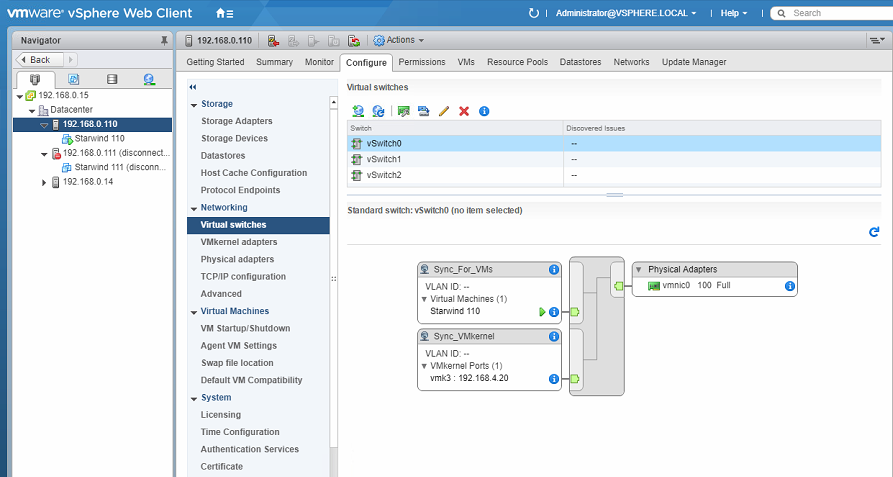Open the Networks tab
Image resolution: width=893 pixels, height=477 pixels.
click(x=631, y=62)
